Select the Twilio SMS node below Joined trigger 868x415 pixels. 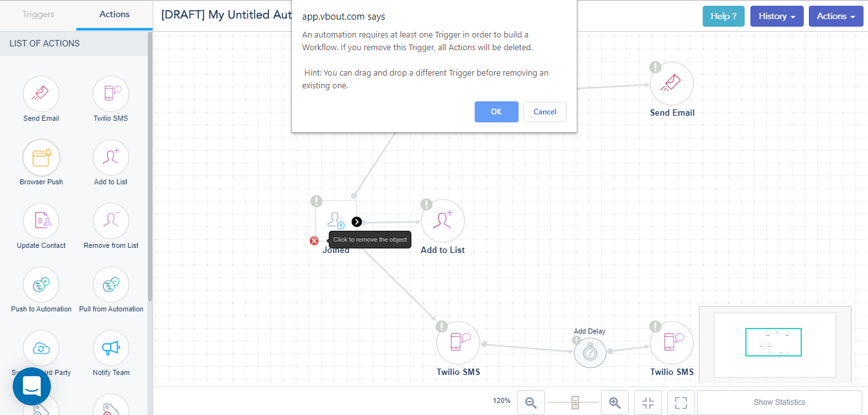458,343
